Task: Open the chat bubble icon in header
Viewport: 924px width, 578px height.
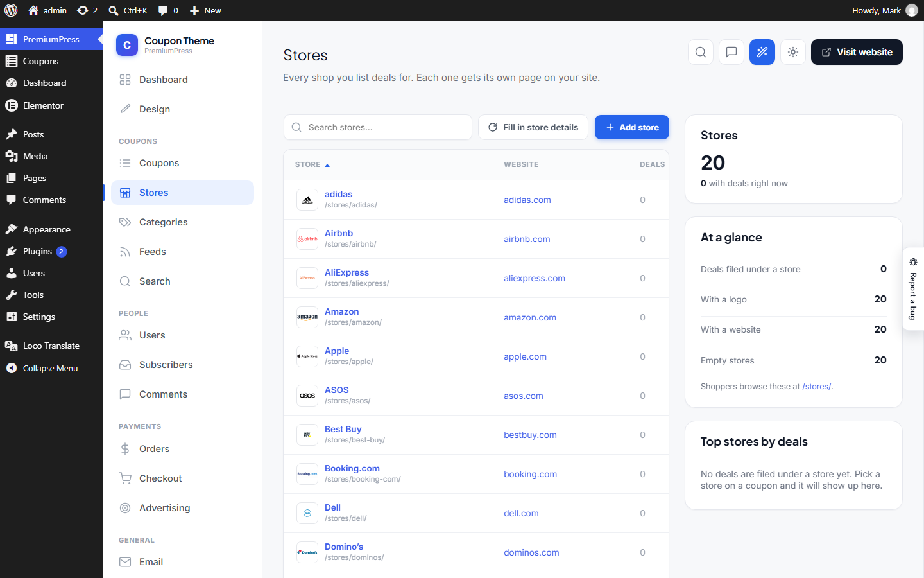Action: coord(732,52)
